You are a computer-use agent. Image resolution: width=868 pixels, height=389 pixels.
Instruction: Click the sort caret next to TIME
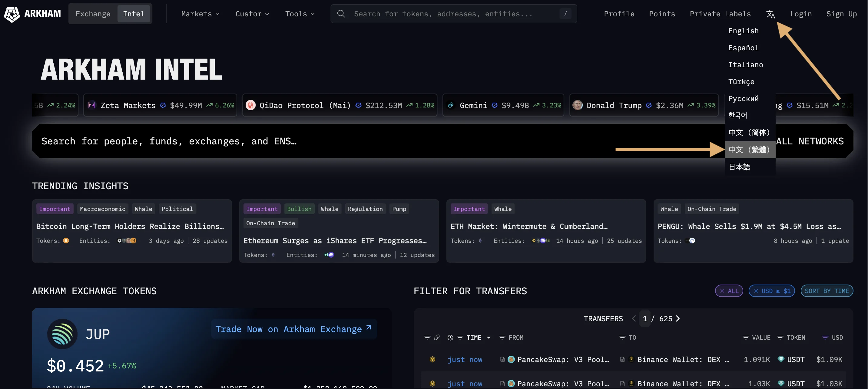tap(489, 338)
